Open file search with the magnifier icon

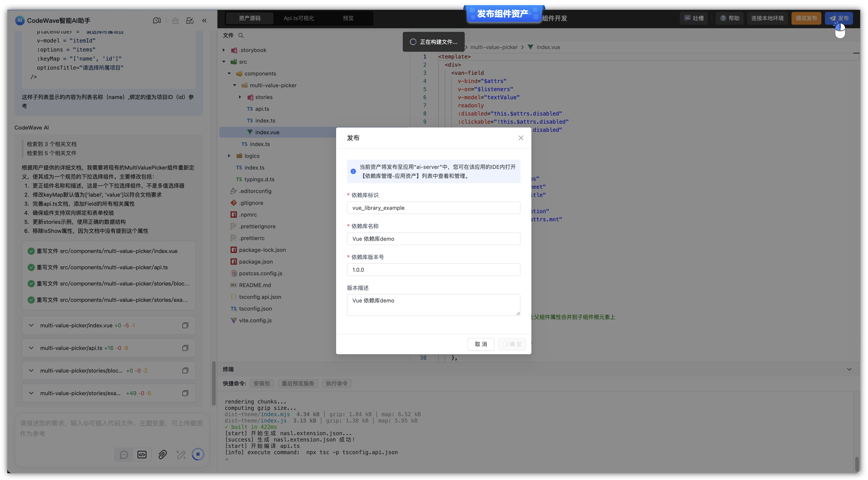click(241, 35)
